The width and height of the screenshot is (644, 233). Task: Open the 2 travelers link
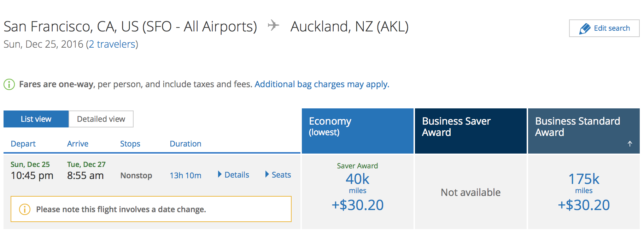pyautogui.click(x=112, y=44)
